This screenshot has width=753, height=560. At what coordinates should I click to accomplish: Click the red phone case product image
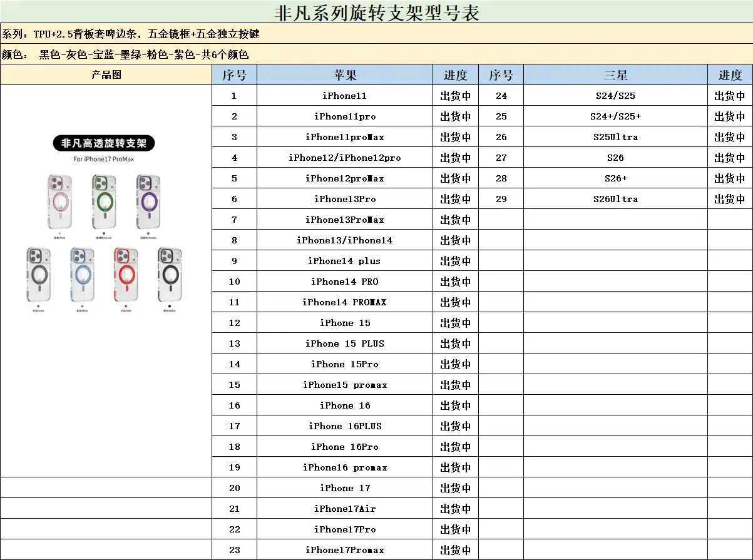(125, 274)
